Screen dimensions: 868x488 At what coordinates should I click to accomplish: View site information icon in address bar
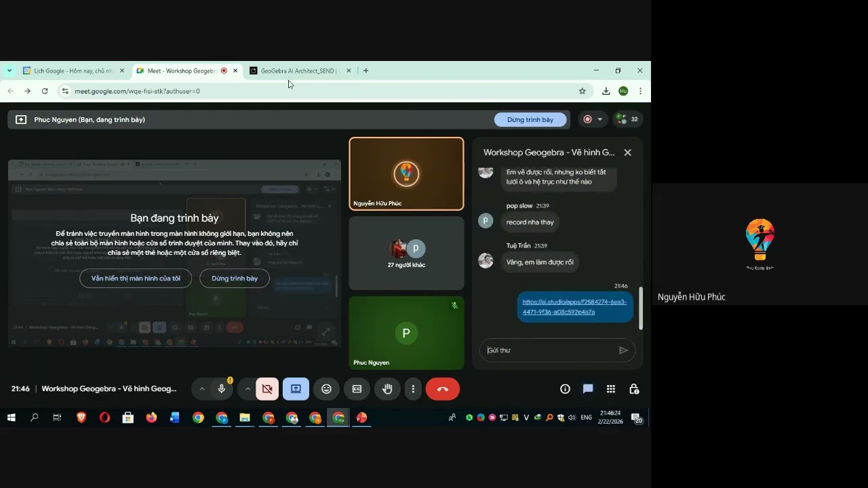click(65, 91)
